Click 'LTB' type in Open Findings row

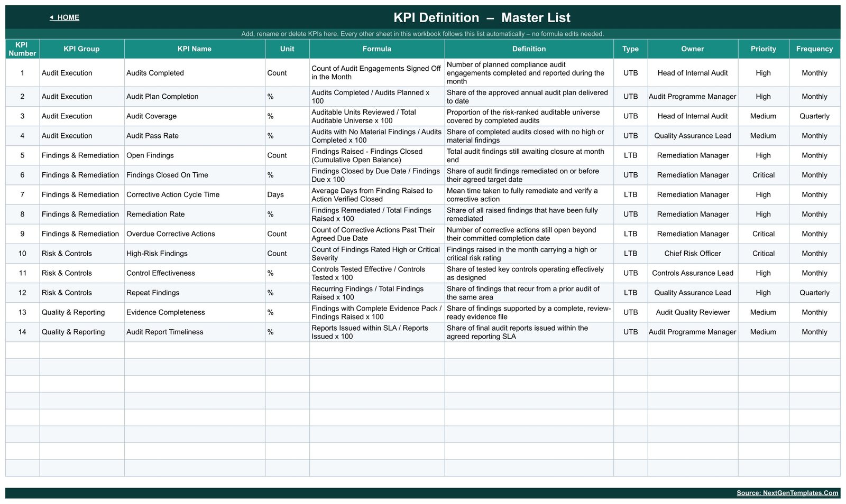pos(630,155)
